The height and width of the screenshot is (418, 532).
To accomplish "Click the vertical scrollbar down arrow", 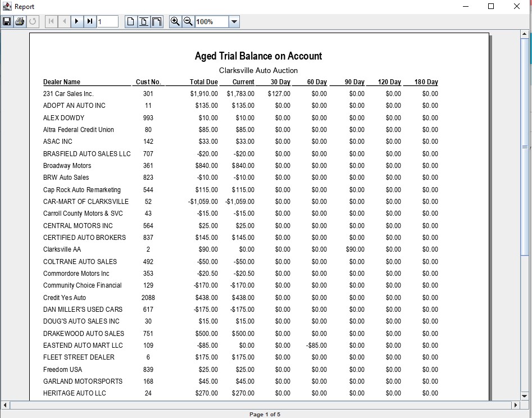I will pyautogui.click(x=525, y=395).
